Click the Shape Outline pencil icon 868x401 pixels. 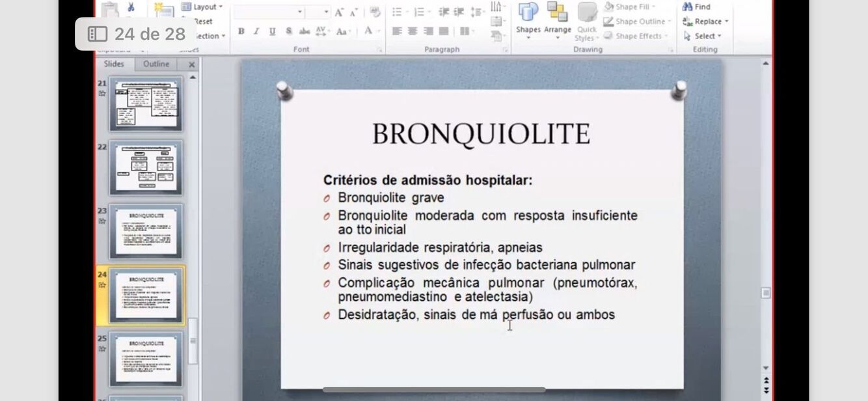[608, 21]
